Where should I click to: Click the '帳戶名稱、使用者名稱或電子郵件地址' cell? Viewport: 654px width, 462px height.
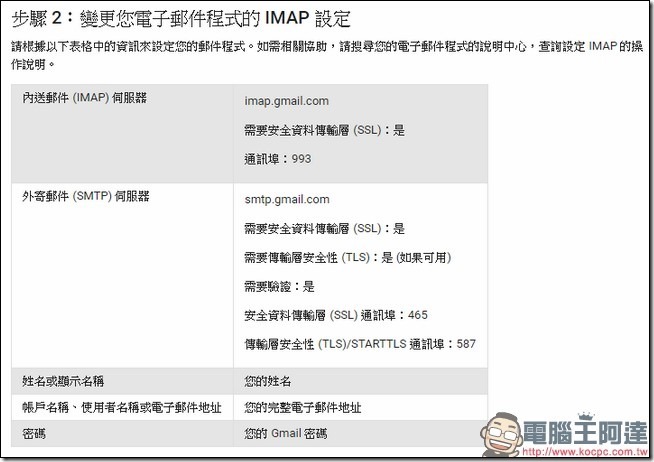(122, 407)
